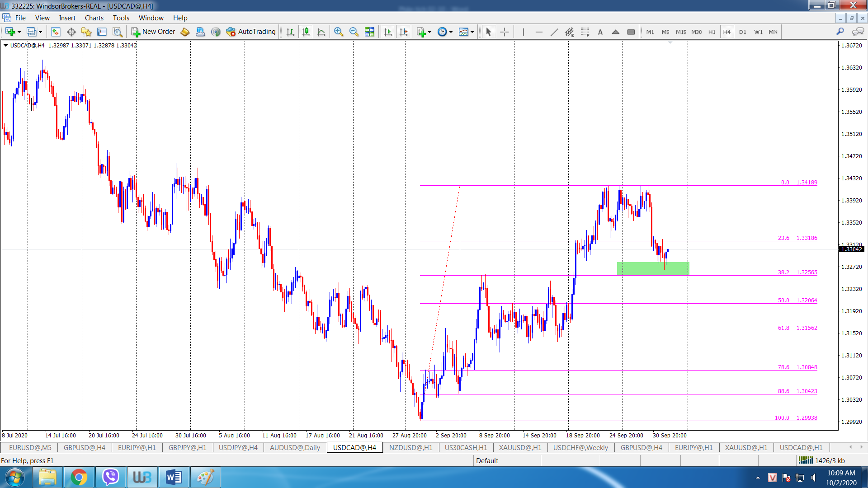868x488 pixels.
Task: Switch to W1 timeframe
Action: (x=758, y=32)
